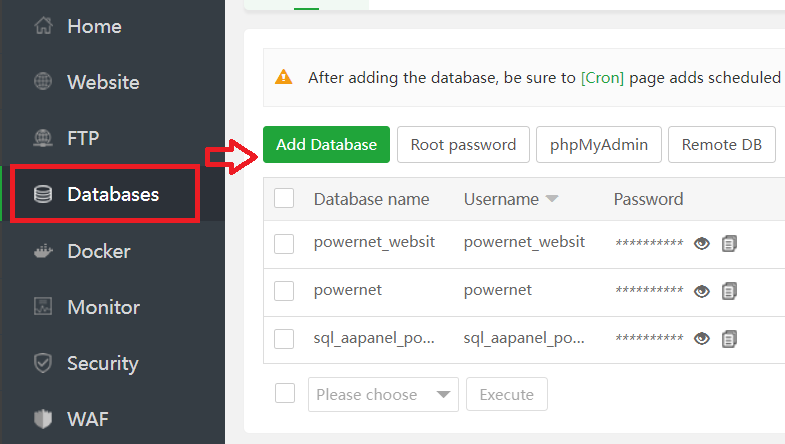The image size is (785, 444).
Task: Click the Monitor icon in sidebar
Action: pyautogui.click(x=42, y=307)
